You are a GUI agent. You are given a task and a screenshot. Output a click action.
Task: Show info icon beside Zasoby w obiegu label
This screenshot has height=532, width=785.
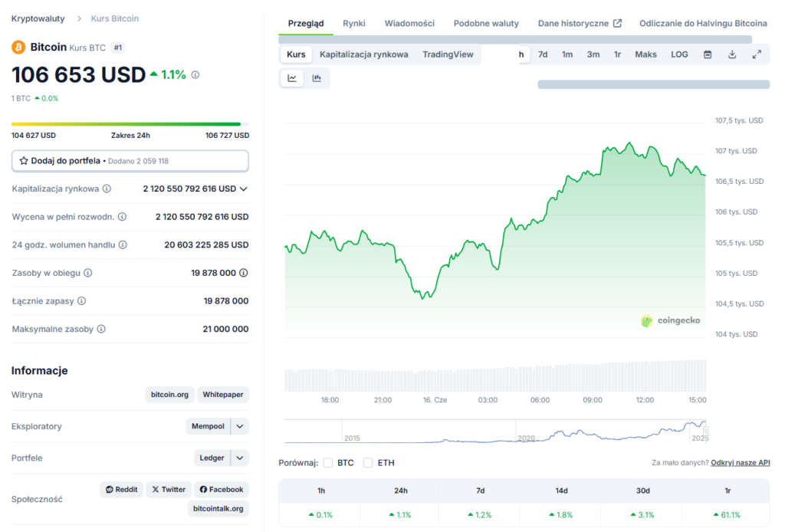pyautogui.click(x=87, y=273)
